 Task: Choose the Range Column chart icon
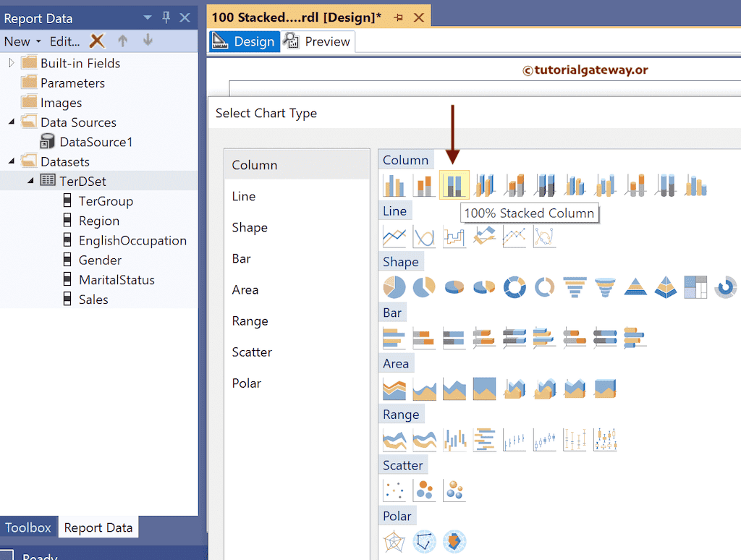(454, 439)
